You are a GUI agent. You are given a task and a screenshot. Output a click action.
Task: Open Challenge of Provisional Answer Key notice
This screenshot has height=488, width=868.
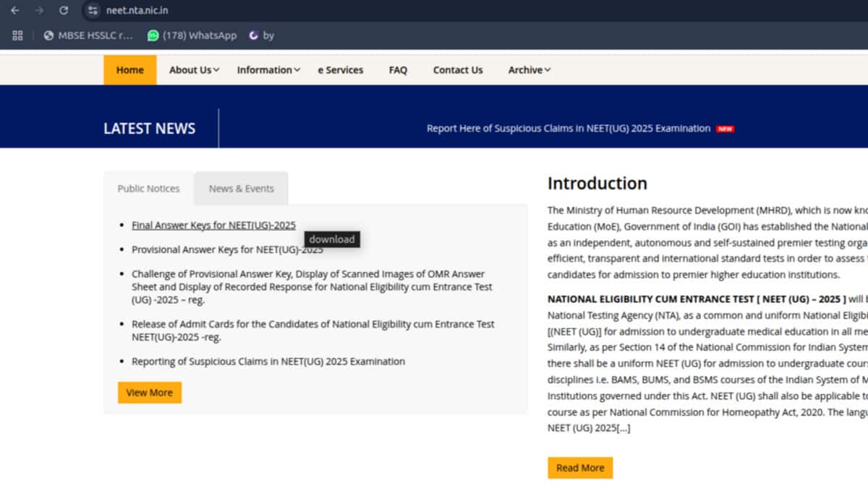pos(312,287)
